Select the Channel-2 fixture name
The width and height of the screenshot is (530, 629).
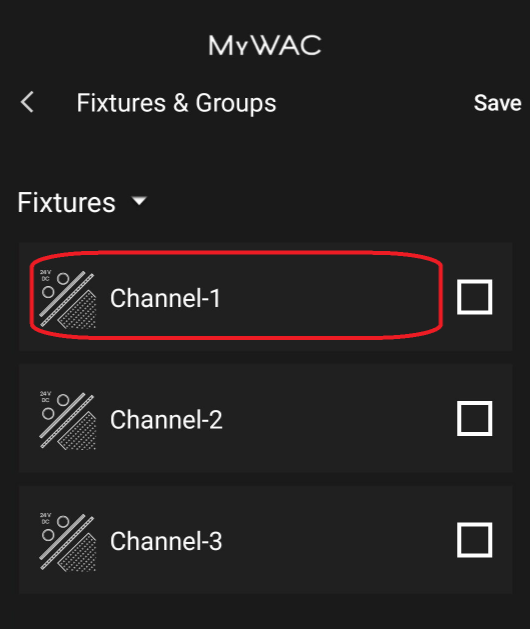166,420
